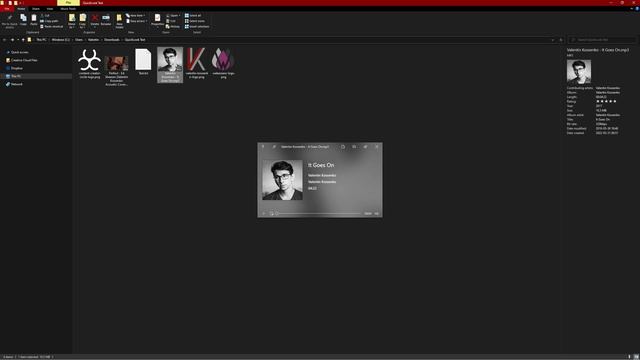Click the pin icon in preview window
640x360 pixels.
click(263, 147)
